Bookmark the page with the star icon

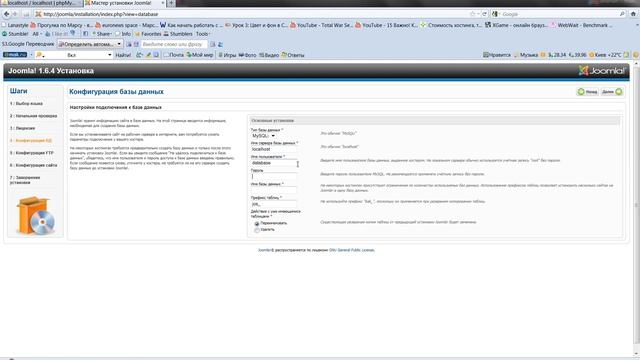[473, 14]
